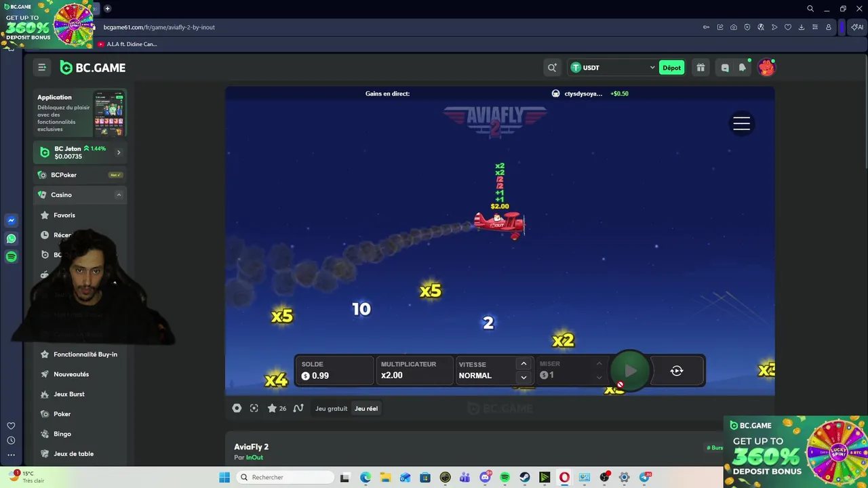Increase the Vitesse speed with up arrow

click(524, 364)
